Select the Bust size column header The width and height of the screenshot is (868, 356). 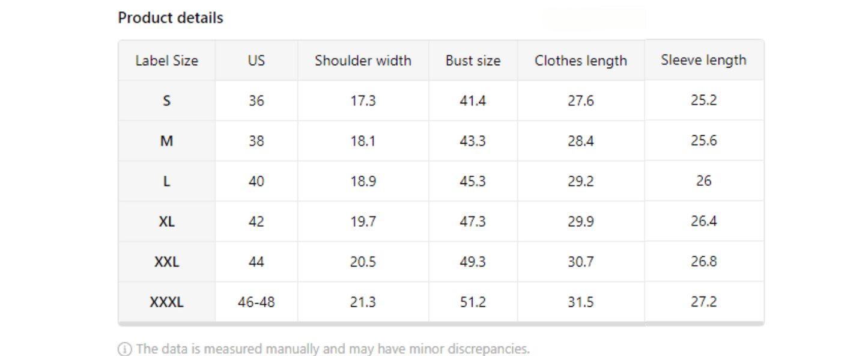pyautogui.click(x=473, y=61)
